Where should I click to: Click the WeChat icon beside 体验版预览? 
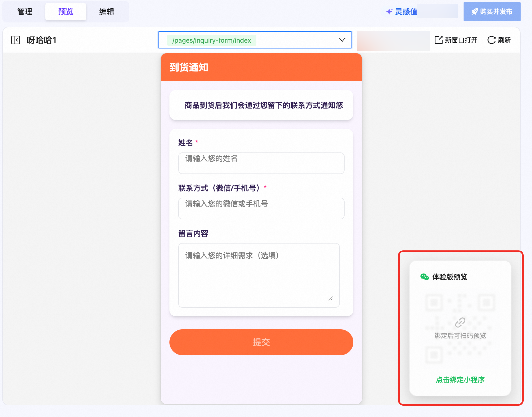425,277
